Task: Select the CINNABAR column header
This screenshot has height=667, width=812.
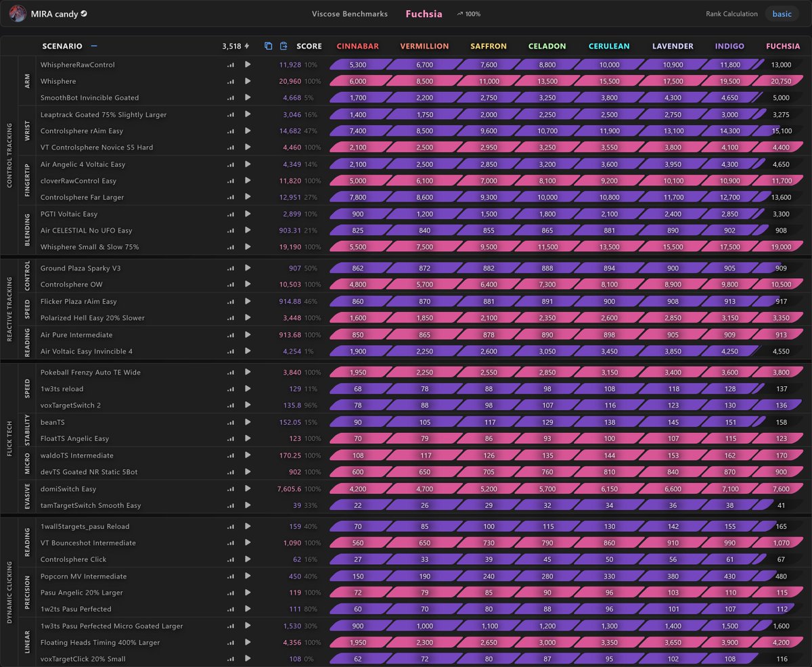Action: [357, 46]
